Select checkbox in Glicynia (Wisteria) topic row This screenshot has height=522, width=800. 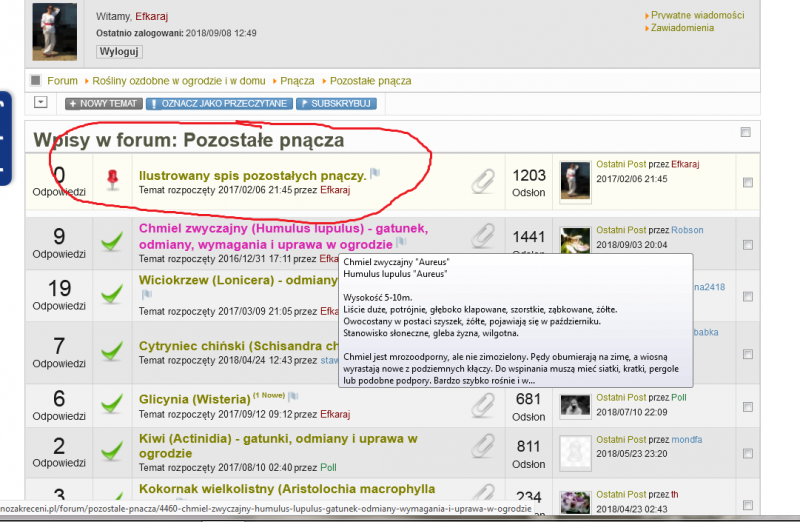[x=748, y=406]
